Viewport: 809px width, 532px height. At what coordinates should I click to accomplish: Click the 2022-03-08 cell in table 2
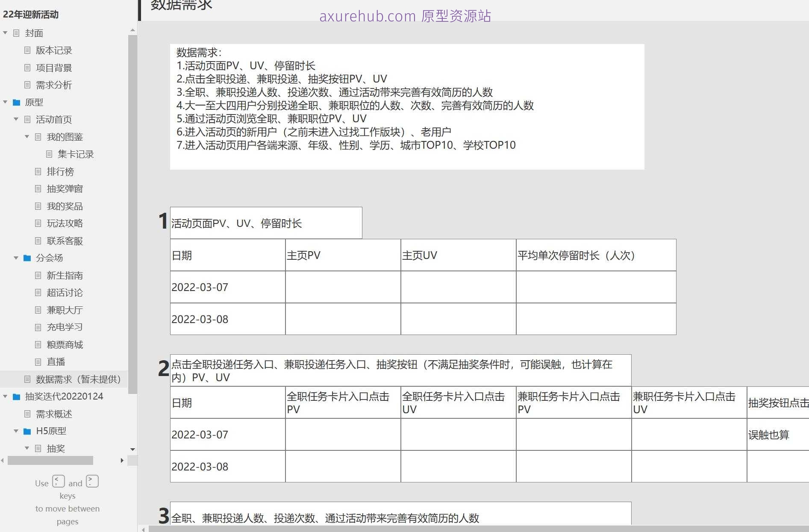click(x=228, y=467)
